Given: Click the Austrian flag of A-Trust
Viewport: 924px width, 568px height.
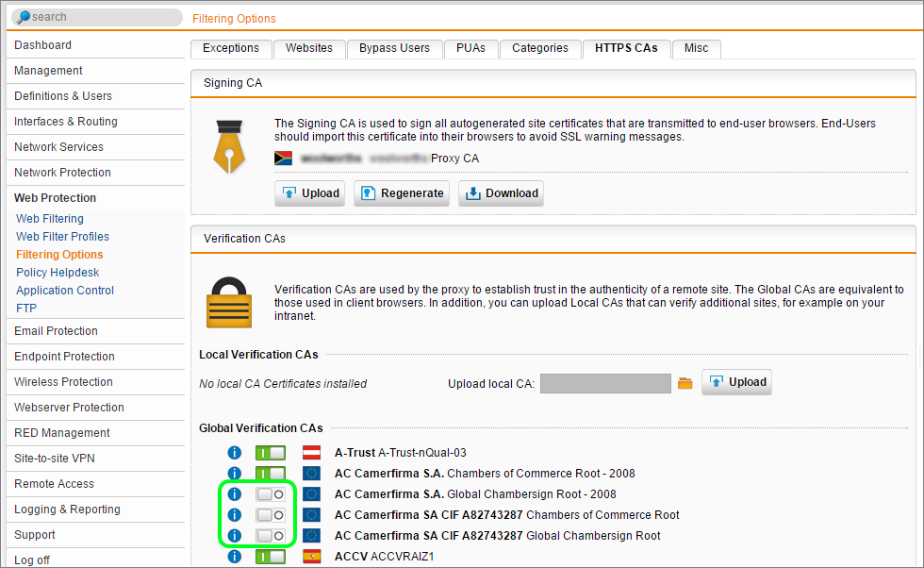Looking at the screenshot, I should 312,452.
